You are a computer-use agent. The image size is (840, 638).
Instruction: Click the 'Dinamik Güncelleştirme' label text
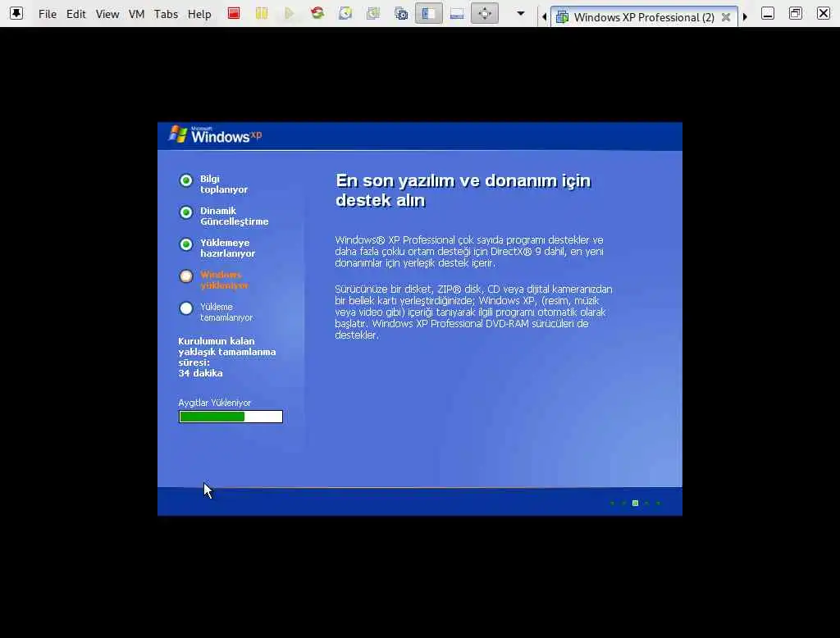234,216
